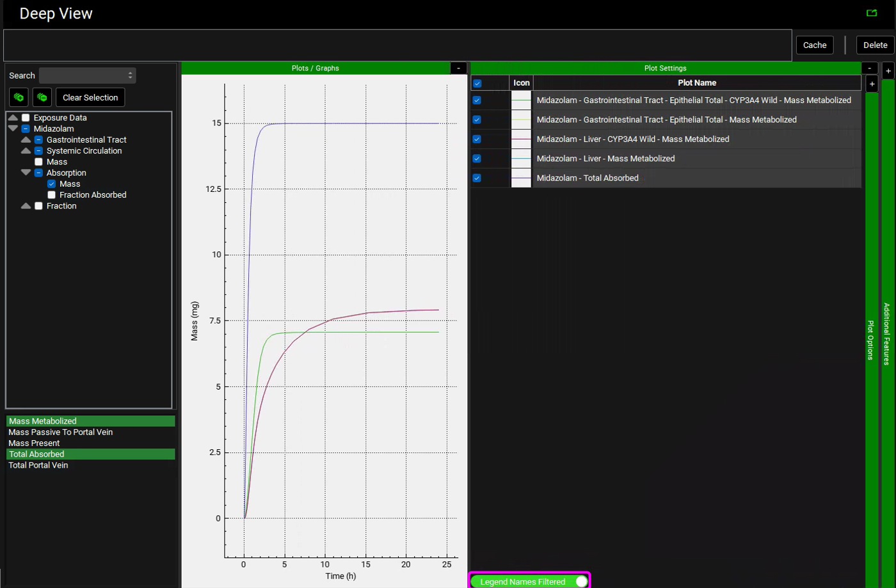Expand the Plot Options side panel
896x588 pixels.
872,84
